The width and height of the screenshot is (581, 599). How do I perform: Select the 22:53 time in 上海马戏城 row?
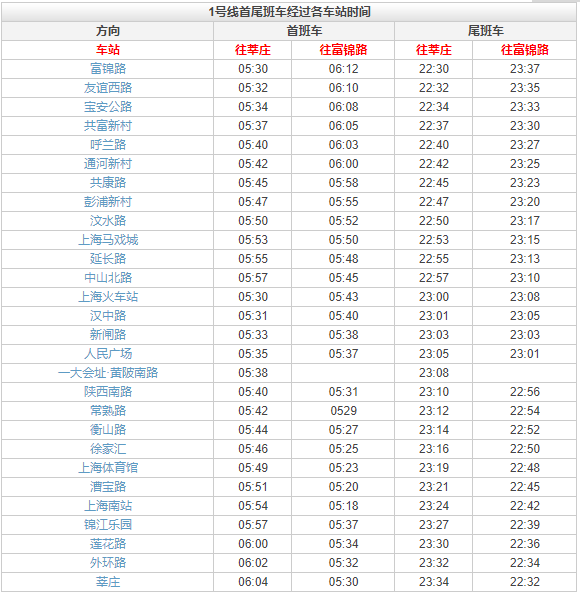click(434, 240)
